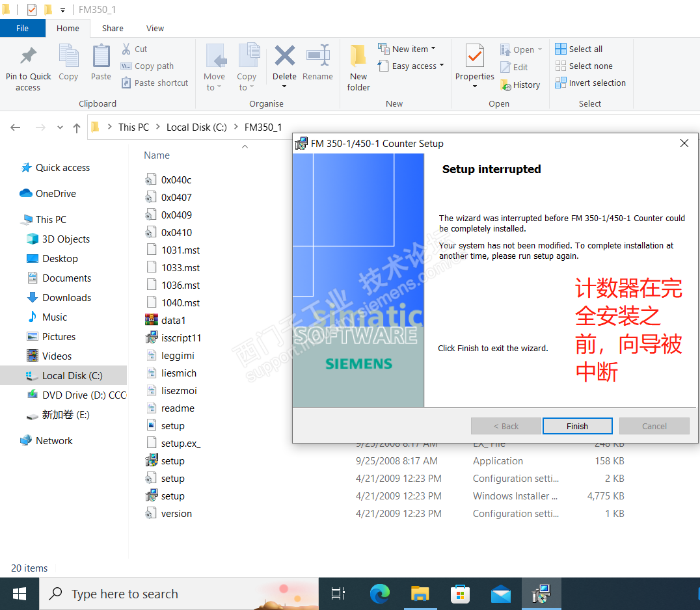This screenshot has width=700, height=610.
Task: Click the Delete X icon
Action: click(284, 56)
